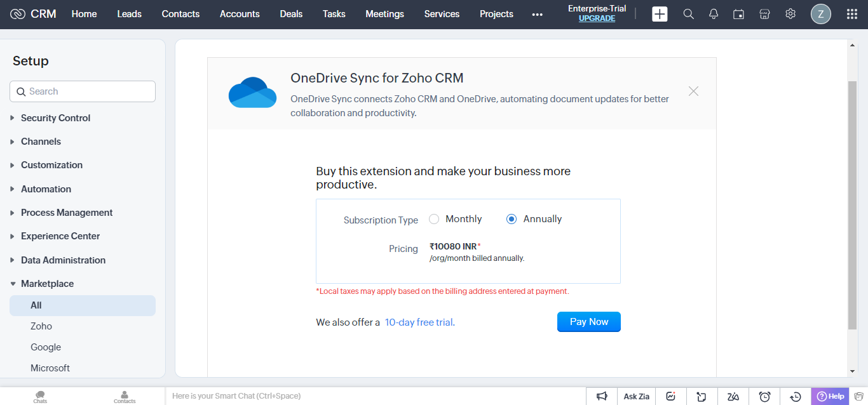Select All under Marketplace
Viewport: 868px width, 405px height.
click(83, 305)
